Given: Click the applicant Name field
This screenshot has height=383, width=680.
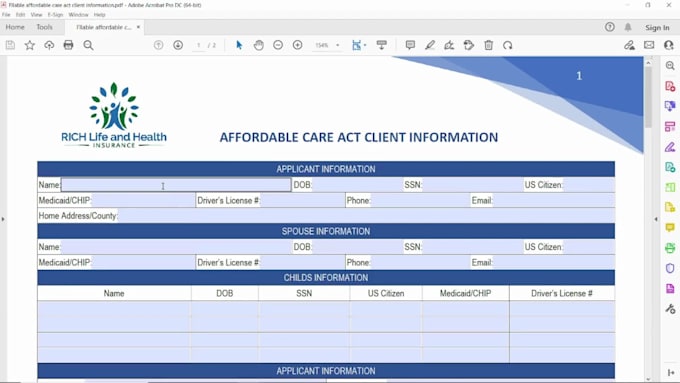Looking at the screenshot, I should click(176, 185).
